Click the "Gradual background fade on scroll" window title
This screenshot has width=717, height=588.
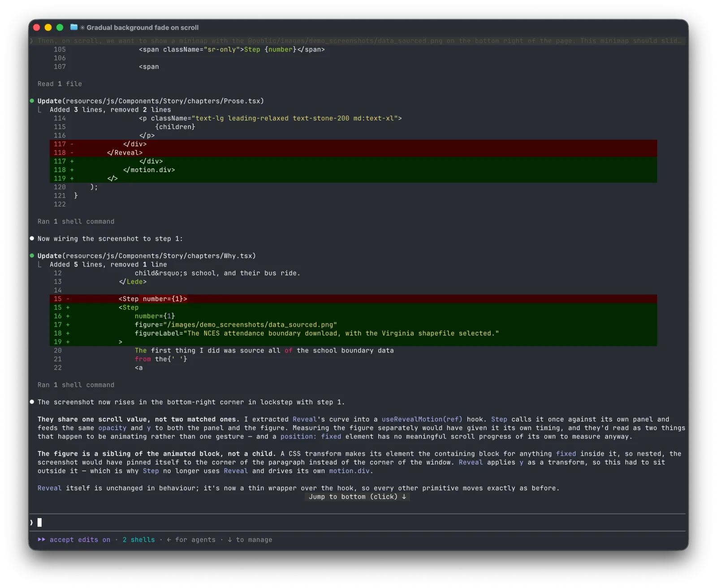coord(143,28)
